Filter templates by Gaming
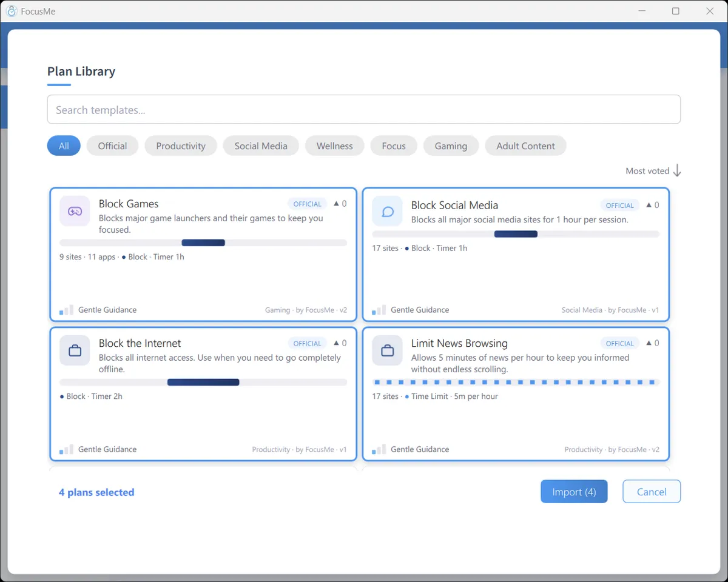 pyautogui.click(x=451, y=145)
